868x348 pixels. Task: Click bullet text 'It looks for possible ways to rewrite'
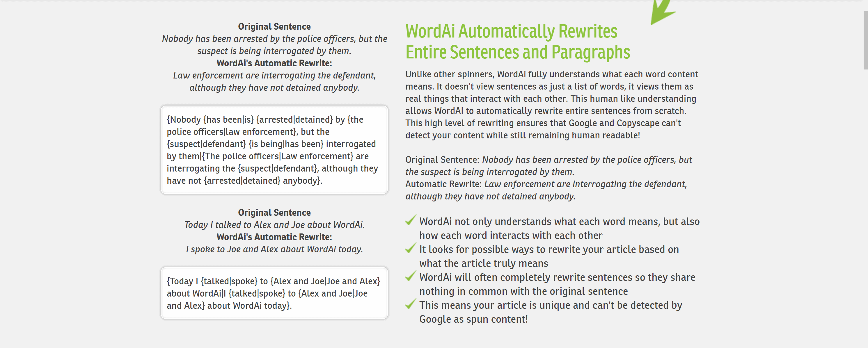549,256
